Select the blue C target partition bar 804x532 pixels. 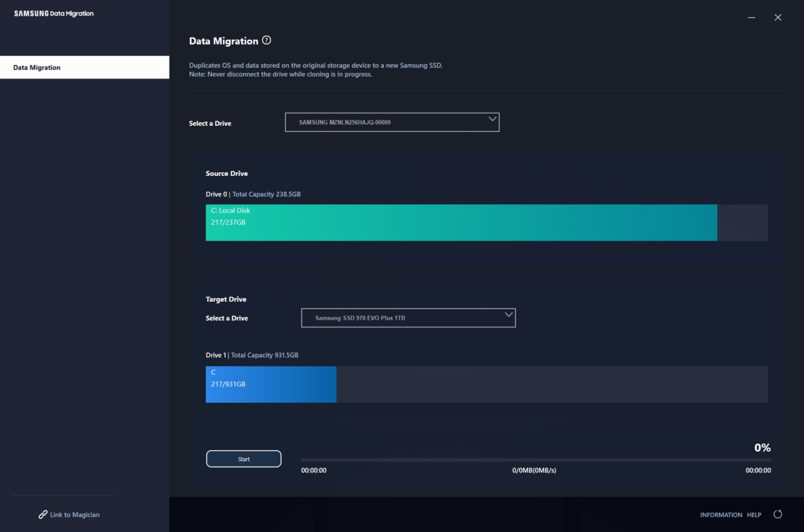point(271,384)
